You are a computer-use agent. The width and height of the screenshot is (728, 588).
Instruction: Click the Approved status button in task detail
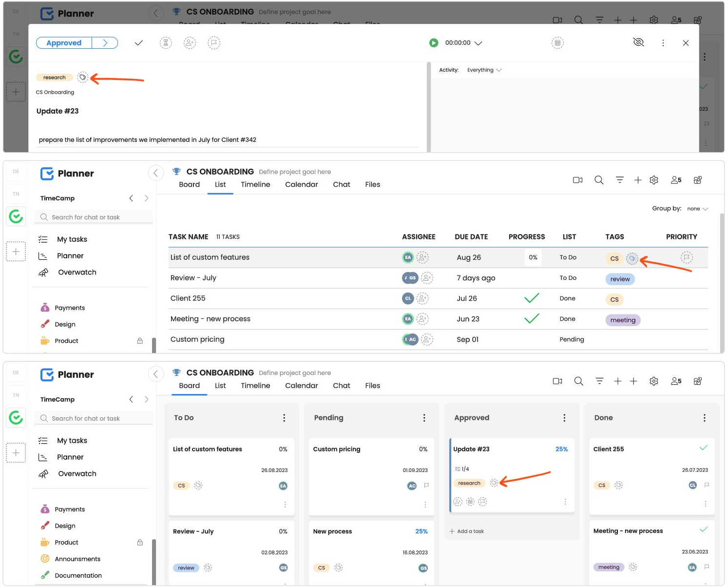pos(64,43)
